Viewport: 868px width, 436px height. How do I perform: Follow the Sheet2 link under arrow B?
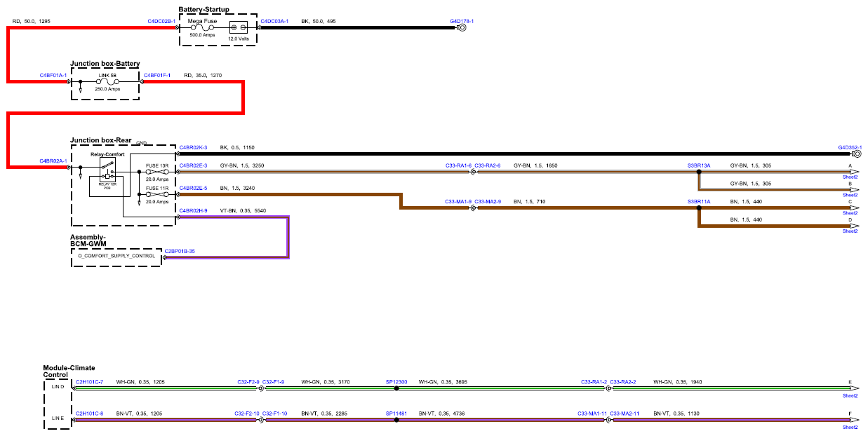[850, 195]
